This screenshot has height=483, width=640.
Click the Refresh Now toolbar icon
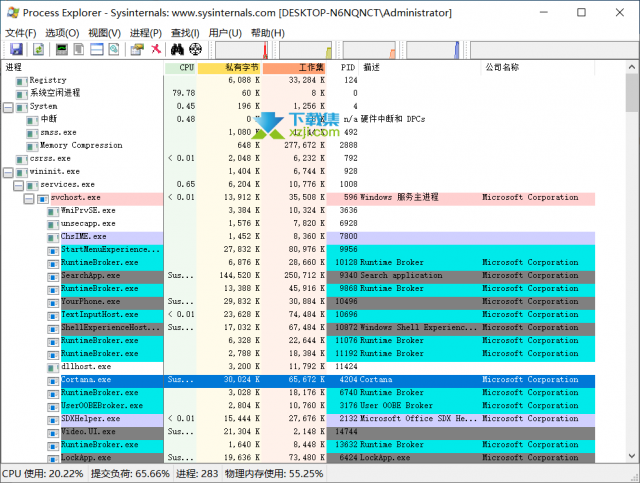[x=38, y=49]
